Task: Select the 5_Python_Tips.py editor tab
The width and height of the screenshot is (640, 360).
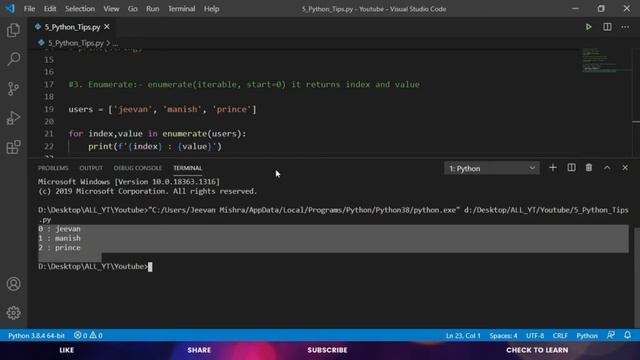Action: pyautogui.click(x=71, y=27)
